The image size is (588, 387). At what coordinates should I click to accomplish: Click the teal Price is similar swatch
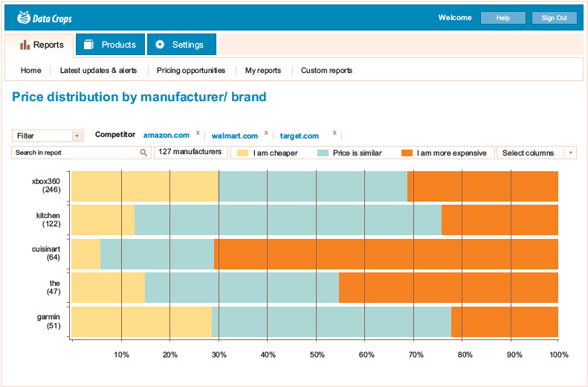[323, 153]
